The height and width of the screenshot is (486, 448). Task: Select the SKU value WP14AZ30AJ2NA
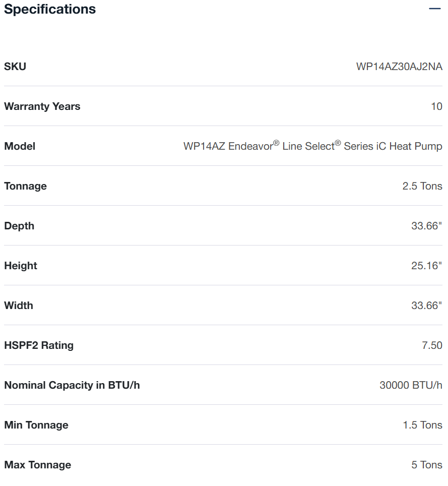click(399, 67)
